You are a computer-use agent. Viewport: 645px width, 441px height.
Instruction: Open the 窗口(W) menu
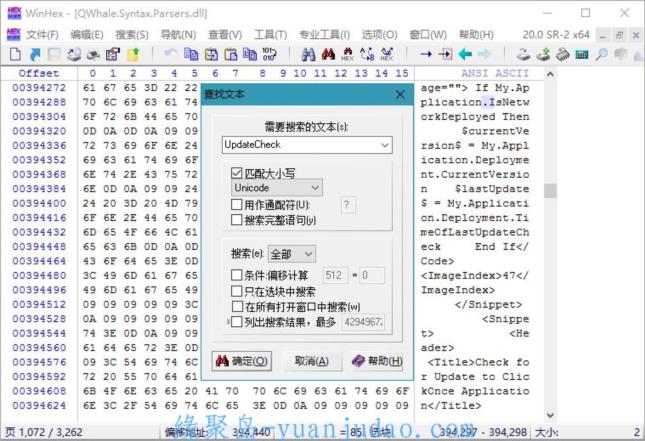point(428,35)
